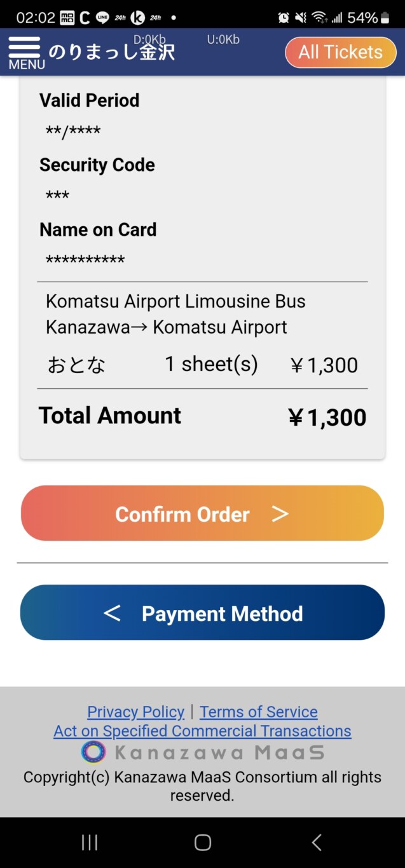Tap the LINE notification icon
The height and width of the screenshot is (868, 405).
[102, 18]
